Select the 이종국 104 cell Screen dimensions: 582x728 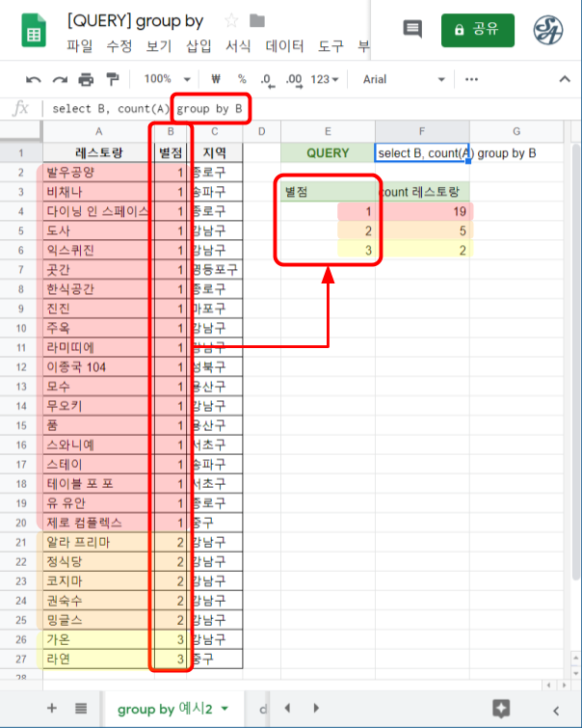pos(99,367)
